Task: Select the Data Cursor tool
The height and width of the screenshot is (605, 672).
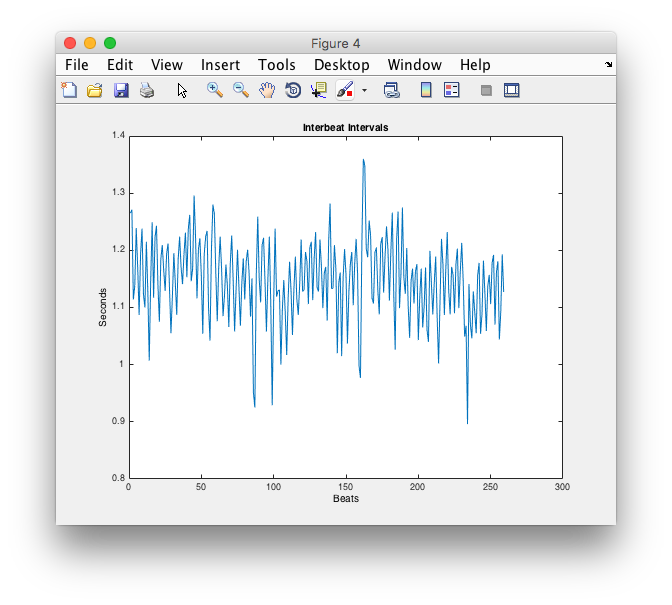Action: (319, 90)
